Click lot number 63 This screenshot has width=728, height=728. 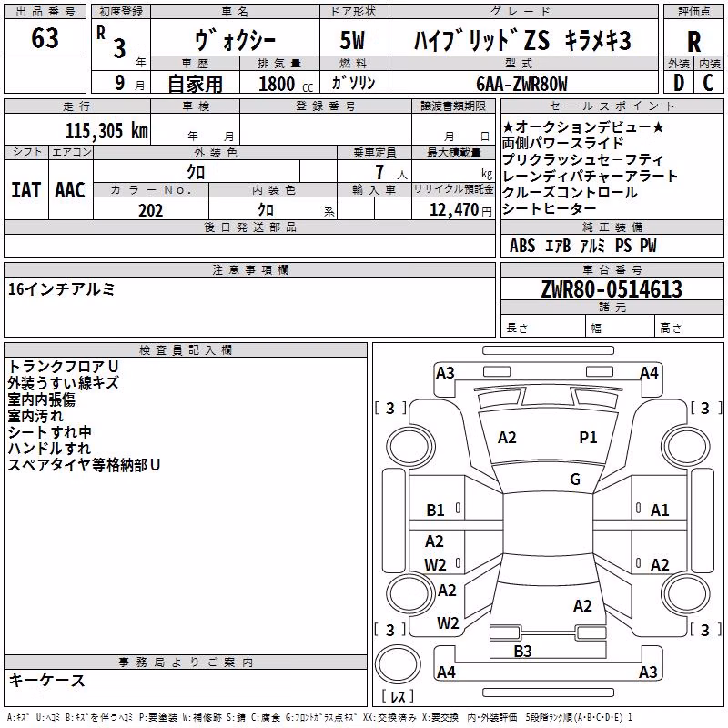click(x=45, y=37)
